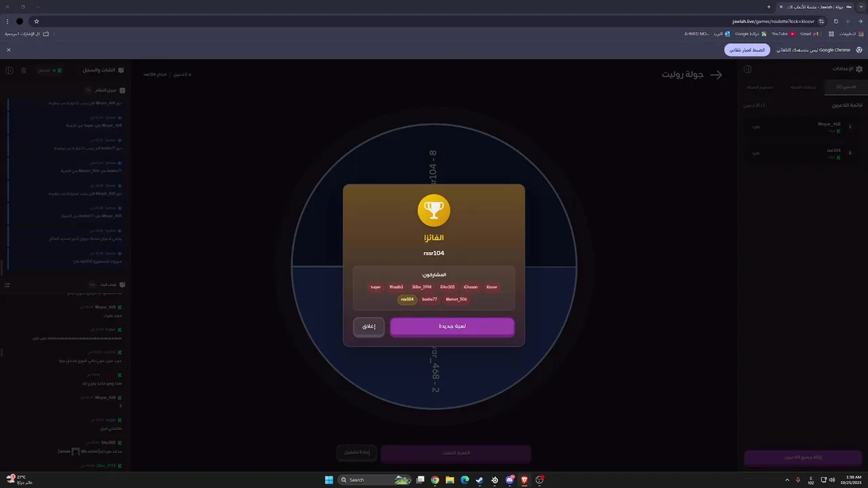Image resolution: width=868 pixels, height=488 pixels.
Task: Click the address bar URL
Action: [773, 21]
